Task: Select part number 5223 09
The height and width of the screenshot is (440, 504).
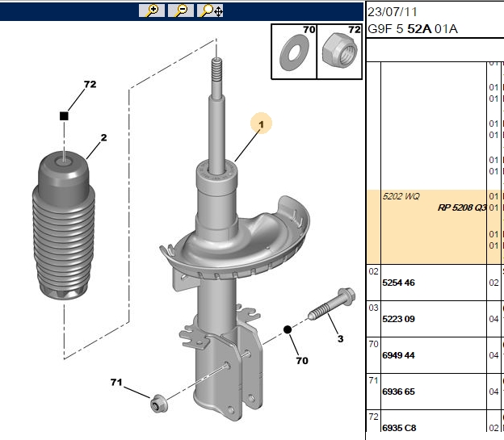Action: click(x=398, y=319)
